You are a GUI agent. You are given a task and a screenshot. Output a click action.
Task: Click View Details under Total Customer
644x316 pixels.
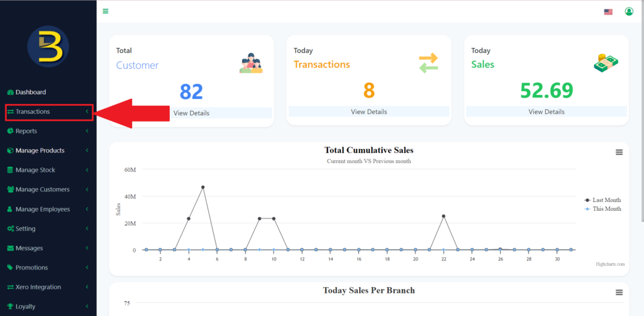[191, 113]
